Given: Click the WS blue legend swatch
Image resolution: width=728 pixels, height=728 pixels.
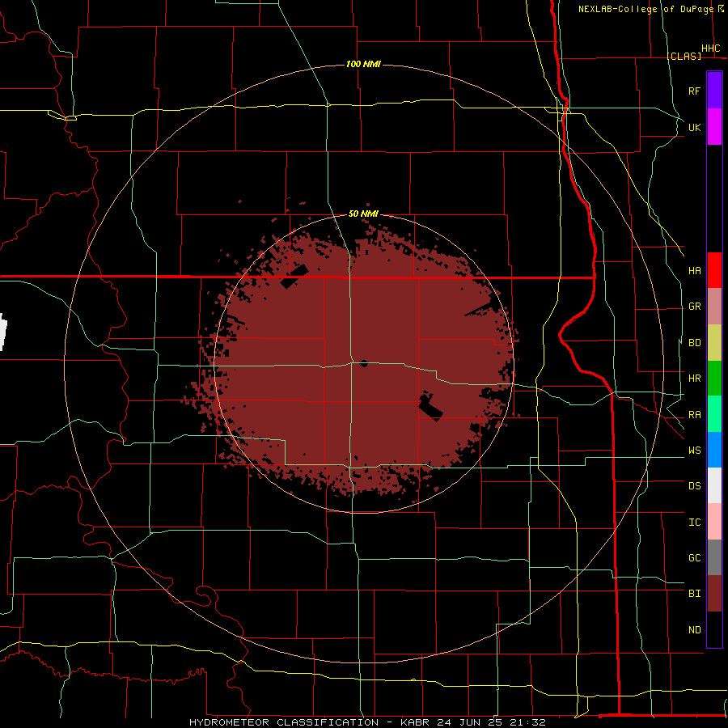Looking at the screenshot, I should pos(714,450).
